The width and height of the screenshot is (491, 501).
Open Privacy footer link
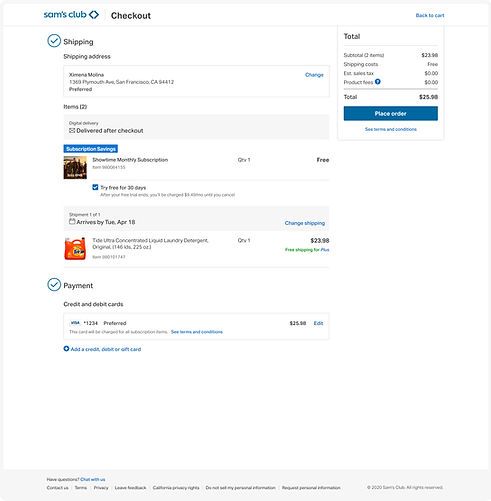click(x=101, y=488)
